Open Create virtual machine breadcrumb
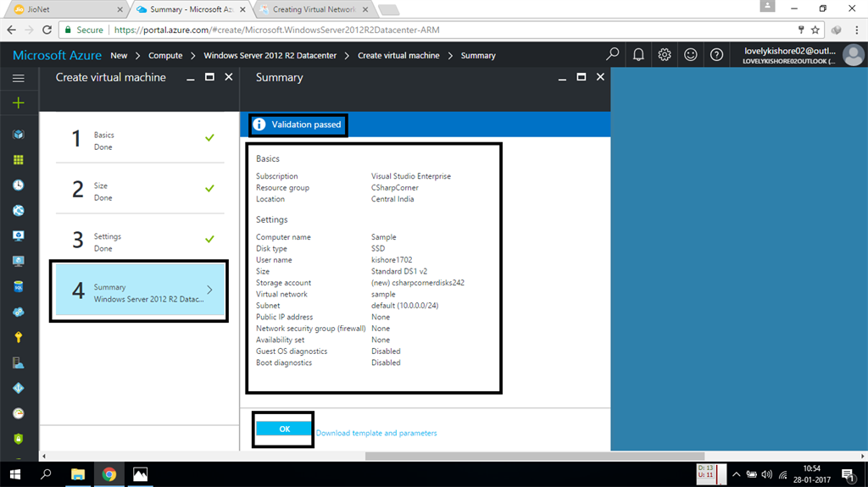Screen dimensions: 868x487 (x=398, y=55)
